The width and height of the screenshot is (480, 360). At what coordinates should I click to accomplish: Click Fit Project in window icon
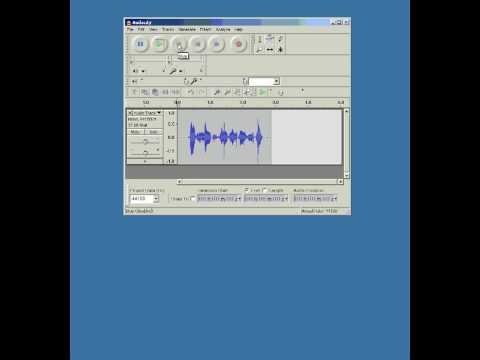[248, 92]
